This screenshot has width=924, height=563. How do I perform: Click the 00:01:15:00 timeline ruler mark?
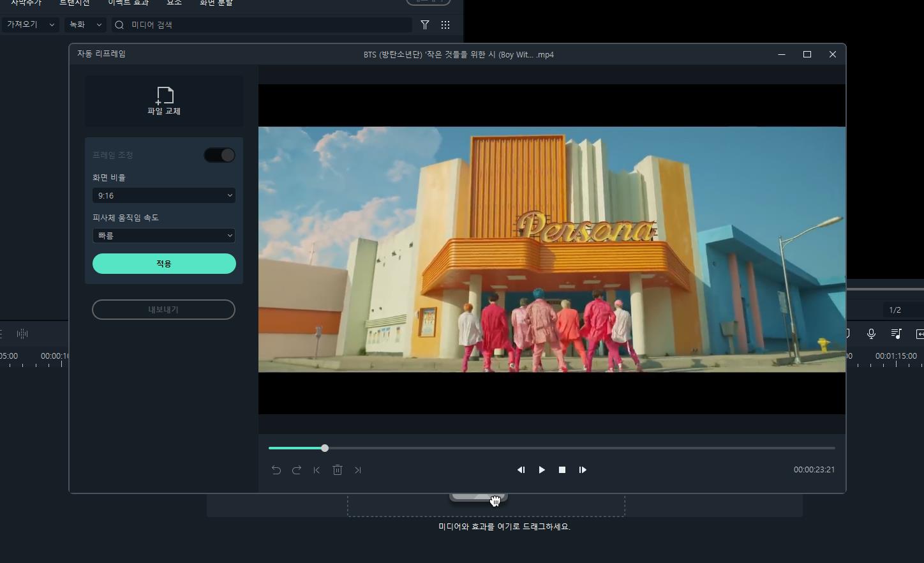point(896,356)
